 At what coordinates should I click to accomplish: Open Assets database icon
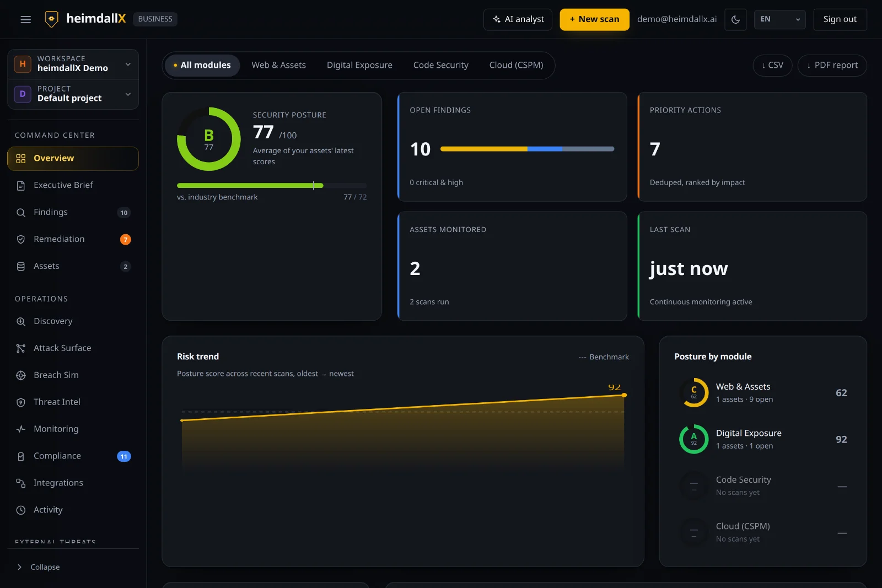pos(21,267)
